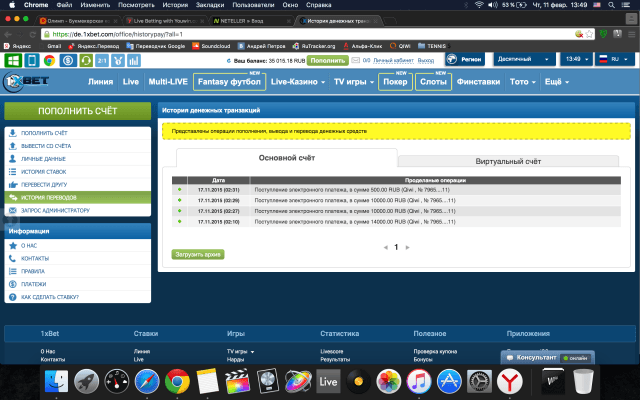Open the Trash in the Dock
Image resolution: width=640 pixels, height=400 pixels.
click(x=583, y=381)
